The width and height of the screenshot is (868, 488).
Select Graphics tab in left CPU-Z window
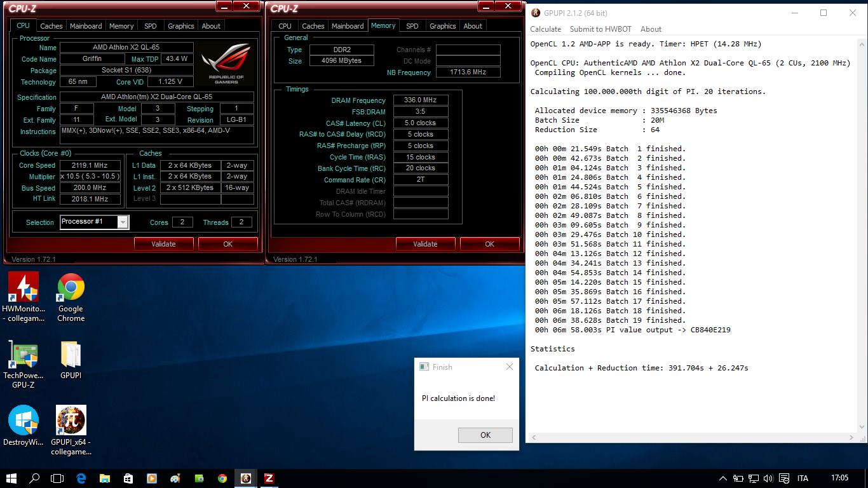click(181, 26)
